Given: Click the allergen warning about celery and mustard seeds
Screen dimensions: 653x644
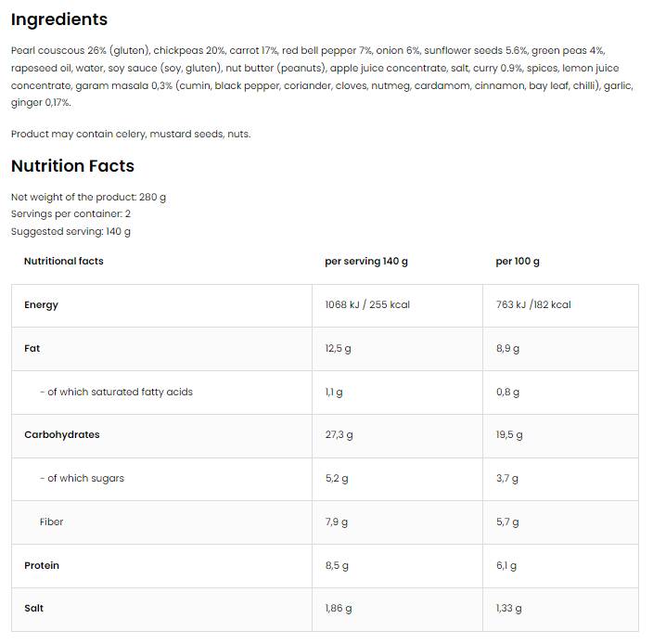Looking at the screenshot, I should [x=131, y=134].
